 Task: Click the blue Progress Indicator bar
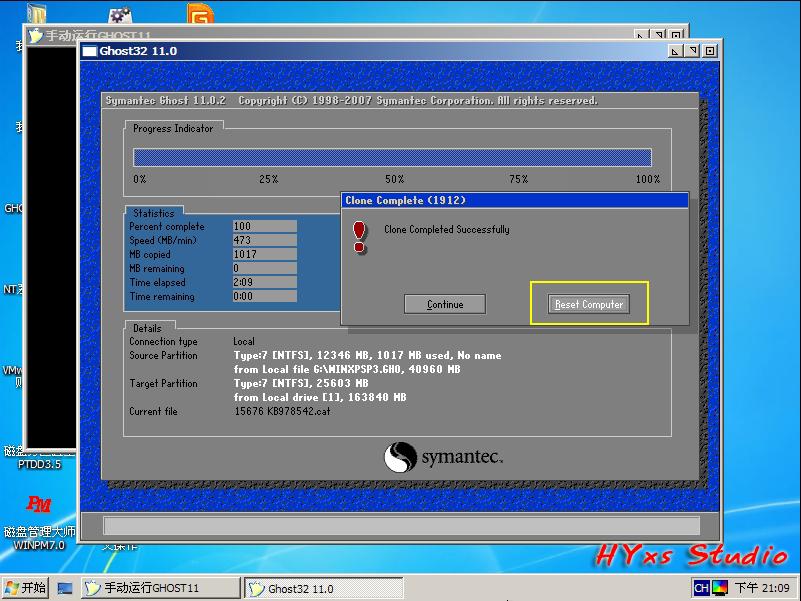pyautogui.click(x=392, y=157)
